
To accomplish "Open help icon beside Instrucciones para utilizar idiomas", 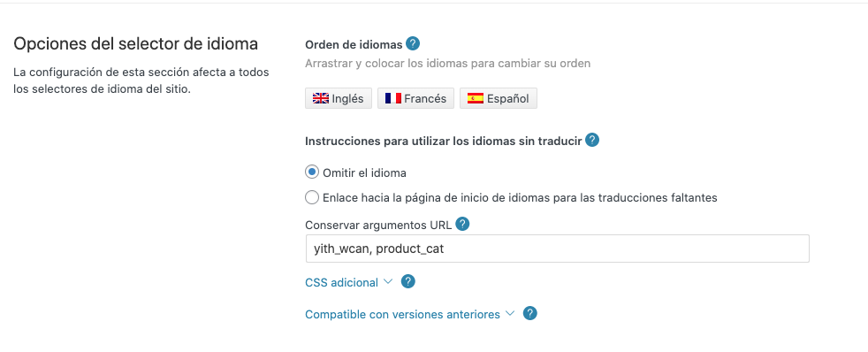I will point(591,140).
